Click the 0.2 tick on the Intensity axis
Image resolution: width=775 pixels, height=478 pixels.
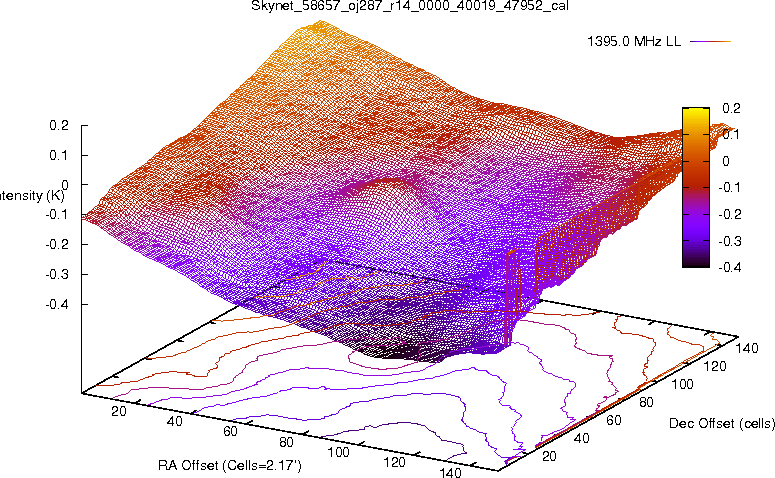(x=59, y=126)
